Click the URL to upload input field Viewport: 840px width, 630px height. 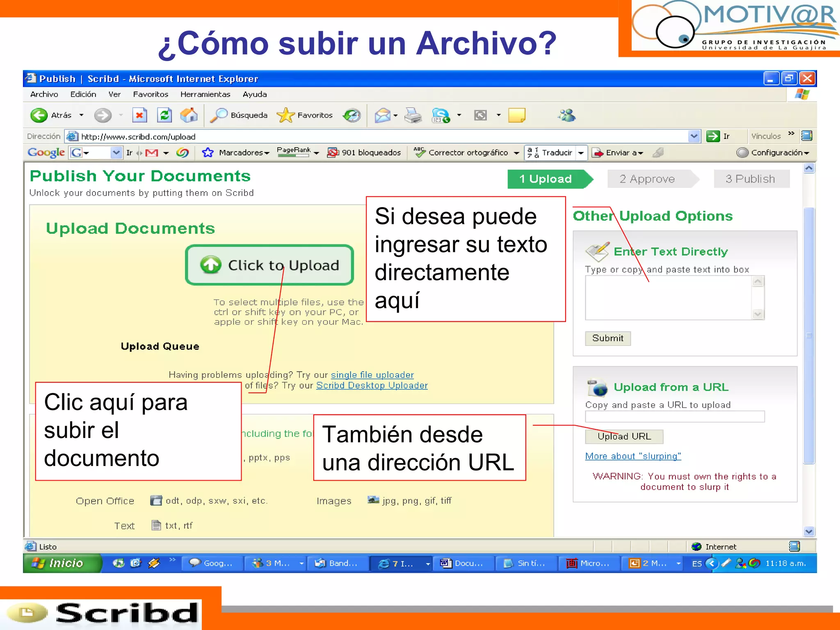click(x=675, y=416)
